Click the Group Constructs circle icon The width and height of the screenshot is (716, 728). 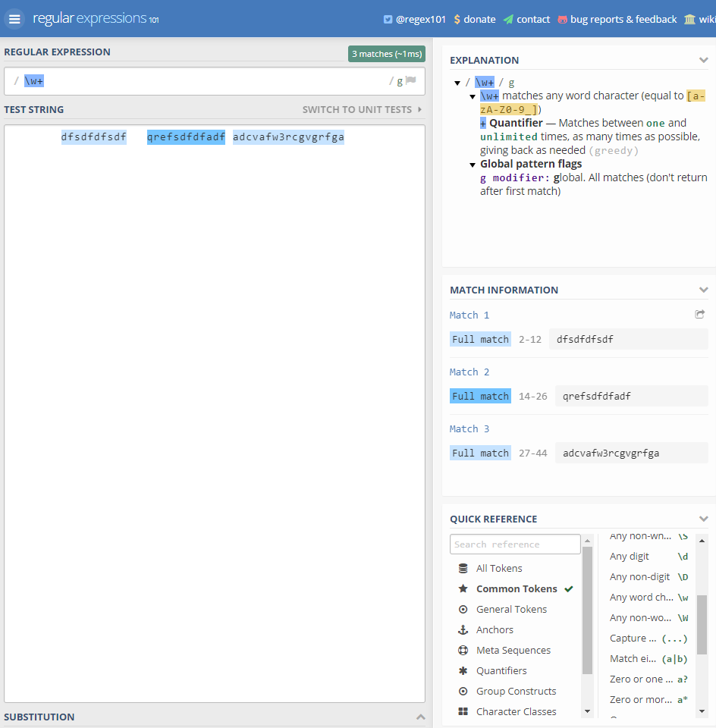click(x=463, y=691)
